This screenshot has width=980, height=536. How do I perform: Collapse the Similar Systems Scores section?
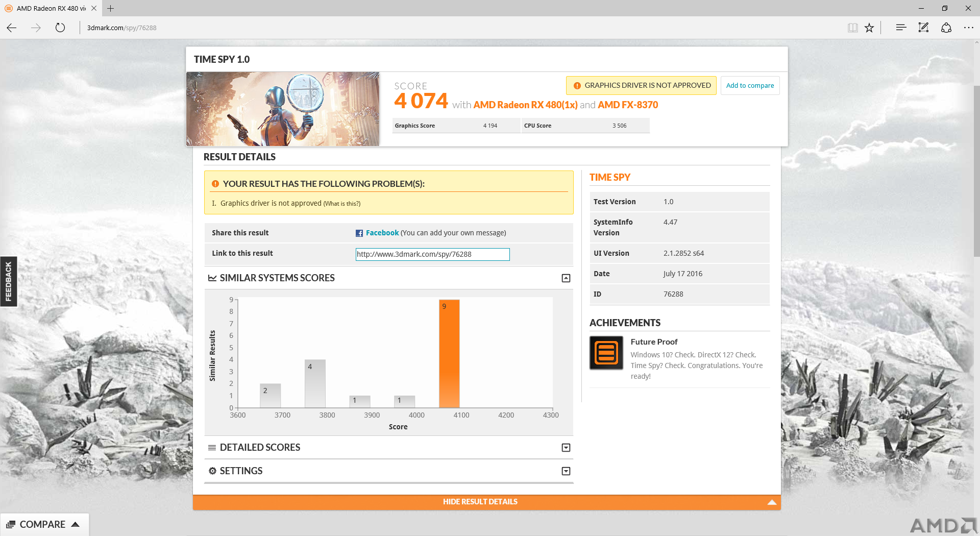566,278
